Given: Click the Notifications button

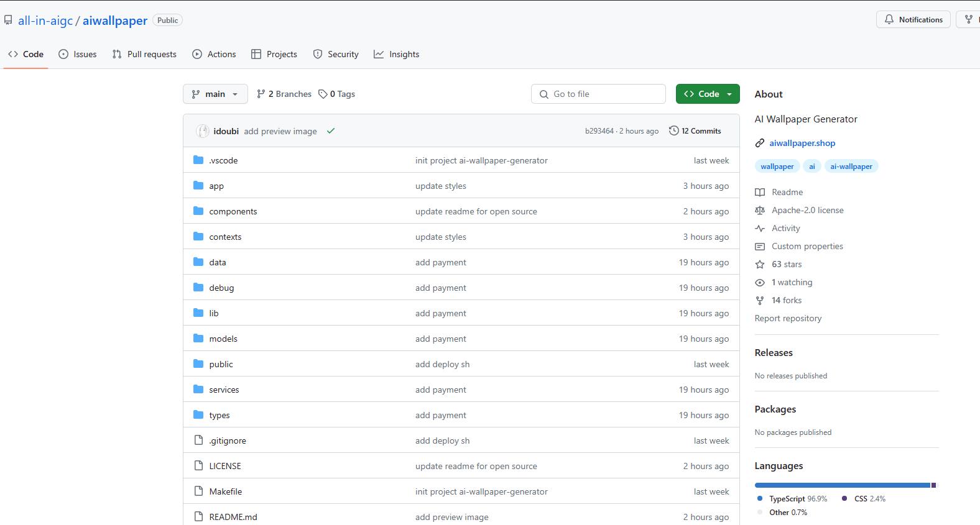Looking at the screenshot, I should tap(913, 20).
